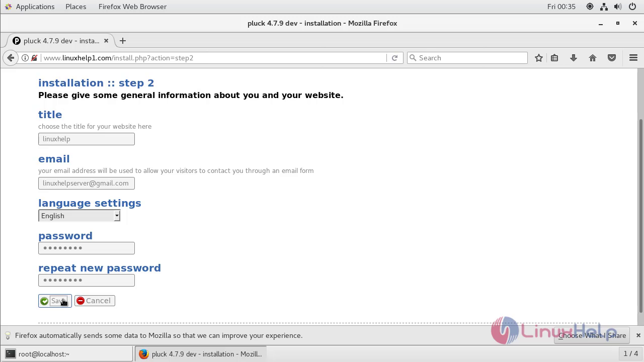The height and width of the screenshot is (362, 644).
Task: Select pluck installation Firefox window in taskbar
Action: 201,354
